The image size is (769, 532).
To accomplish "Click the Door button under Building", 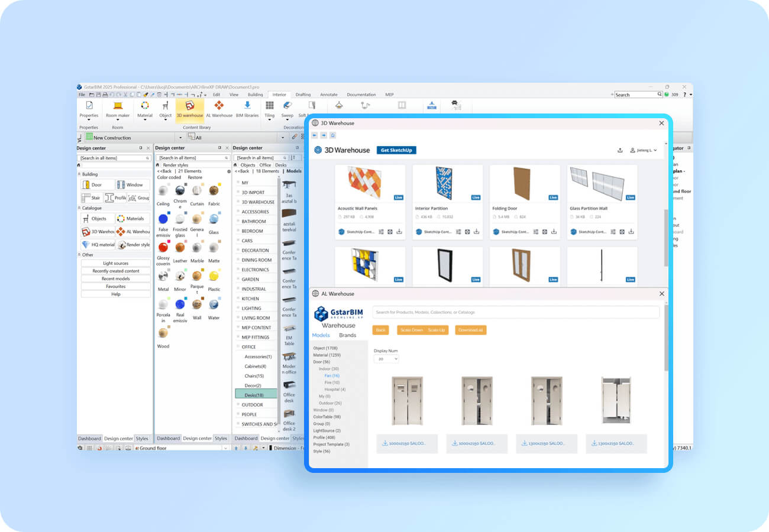I will [98, 185].
